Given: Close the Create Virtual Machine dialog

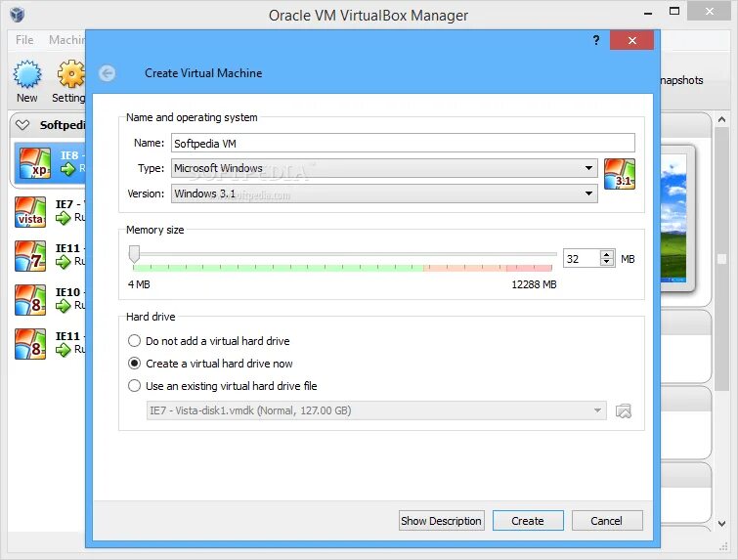Looking at the screenshot, I should 631,40.
